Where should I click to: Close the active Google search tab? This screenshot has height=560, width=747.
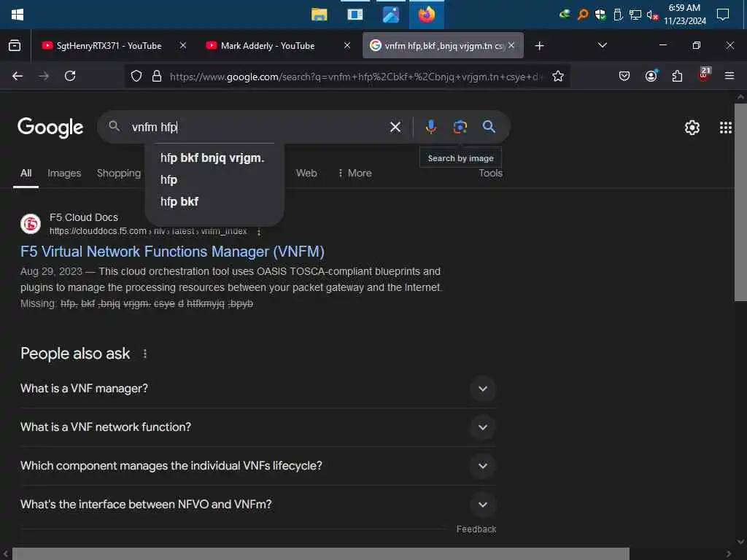coord(511,45)
